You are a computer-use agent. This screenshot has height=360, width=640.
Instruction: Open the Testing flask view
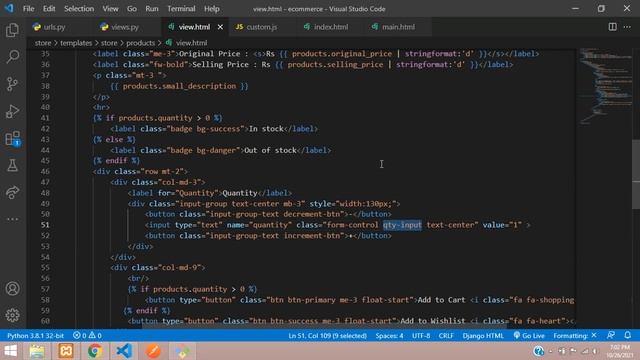coord(12,165)
